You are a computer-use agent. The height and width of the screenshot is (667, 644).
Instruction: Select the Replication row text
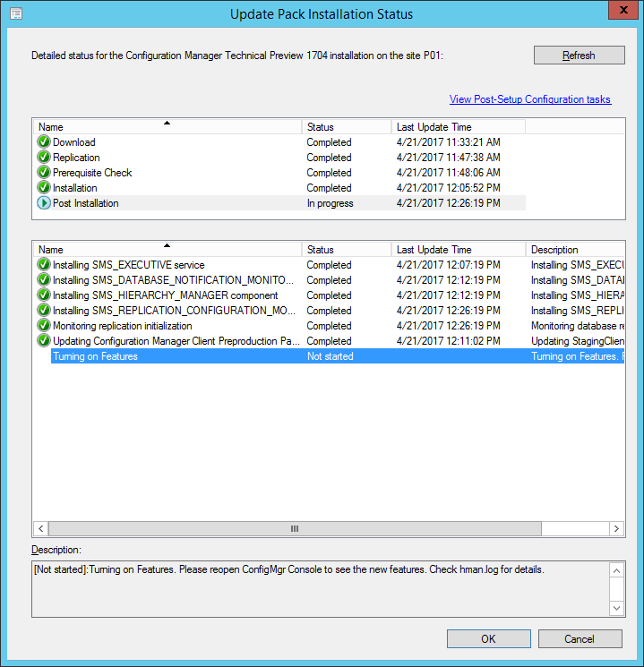click(x=76, y=158)
